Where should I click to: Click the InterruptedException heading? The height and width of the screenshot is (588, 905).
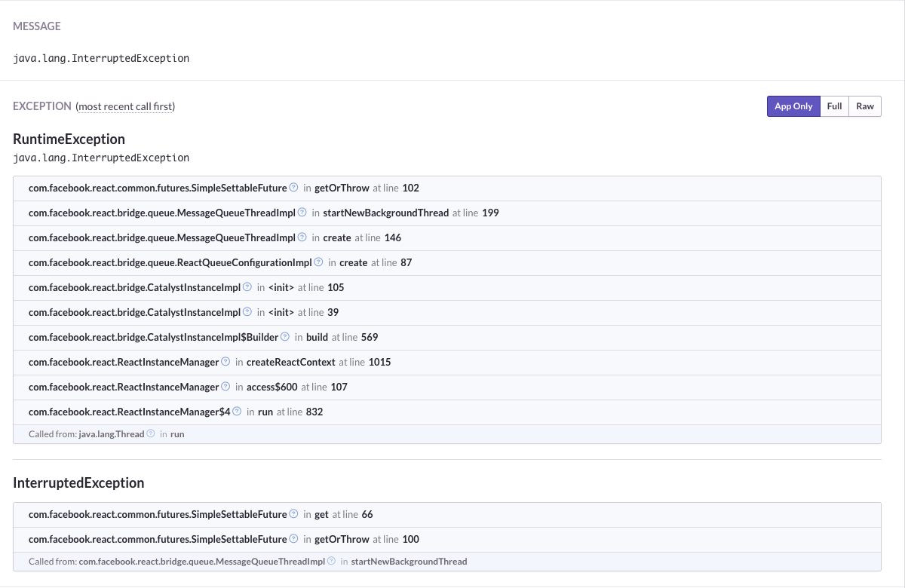[x=78, y=482]
